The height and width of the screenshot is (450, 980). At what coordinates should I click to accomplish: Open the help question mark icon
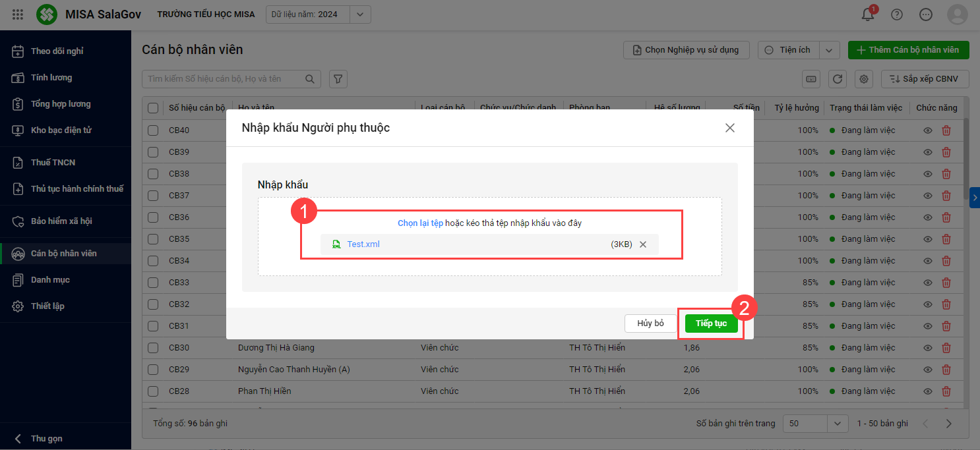pos(897,14)
